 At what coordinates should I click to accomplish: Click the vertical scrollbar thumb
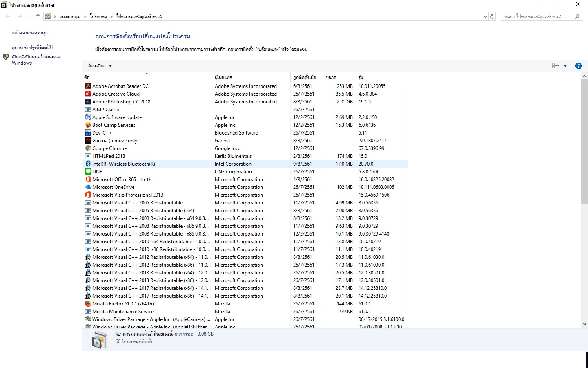click(584, 142)
